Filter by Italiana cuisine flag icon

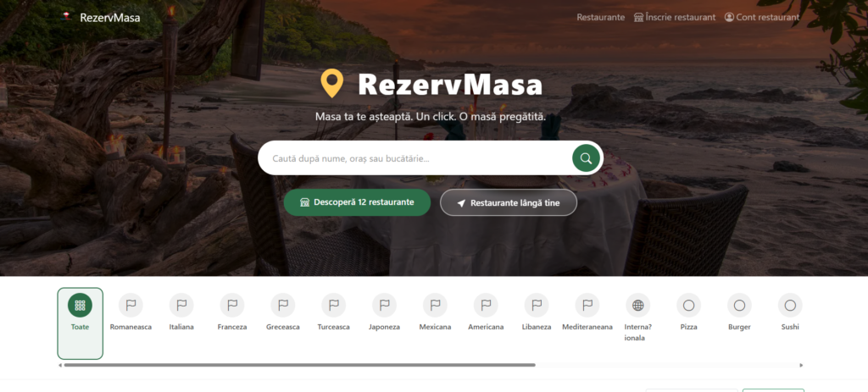181,305
